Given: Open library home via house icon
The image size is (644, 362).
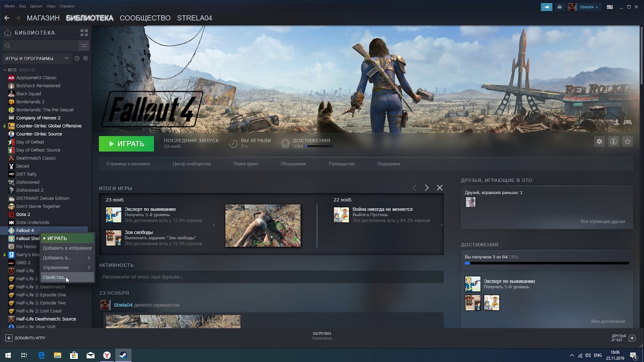Looking at the screenshot, I should tap(8, 33).
